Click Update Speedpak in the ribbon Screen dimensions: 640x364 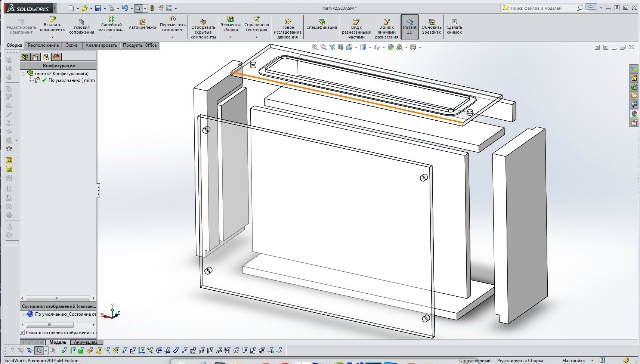point(431,27)
